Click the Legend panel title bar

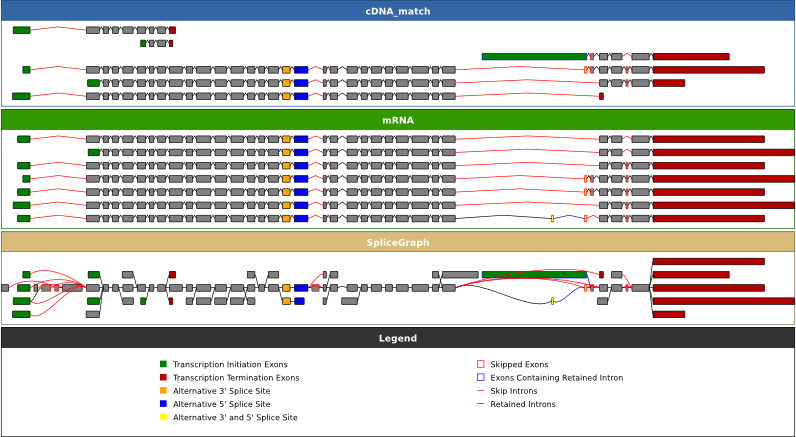[398, 338]
